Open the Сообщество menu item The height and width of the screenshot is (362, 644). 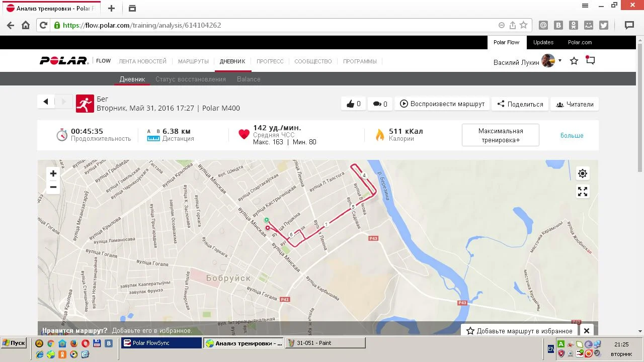point(313,61)
